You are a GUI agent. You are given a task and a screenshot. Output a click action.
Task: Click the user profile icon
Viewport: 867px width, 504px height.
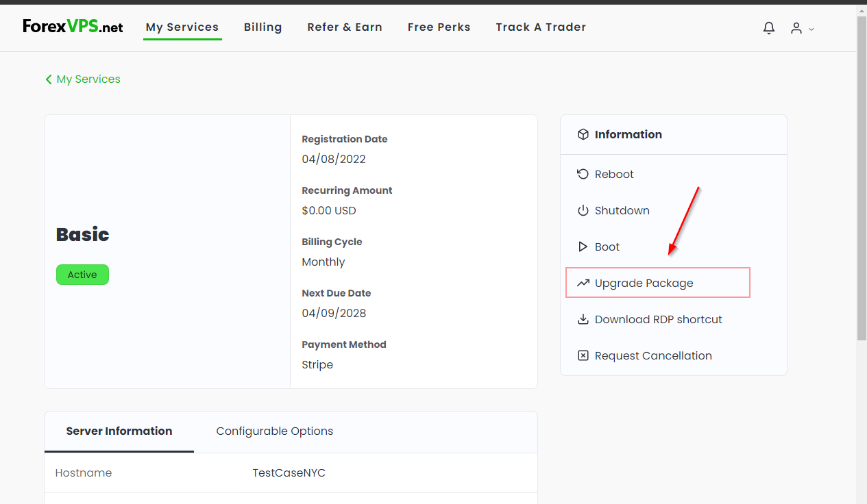797,28
